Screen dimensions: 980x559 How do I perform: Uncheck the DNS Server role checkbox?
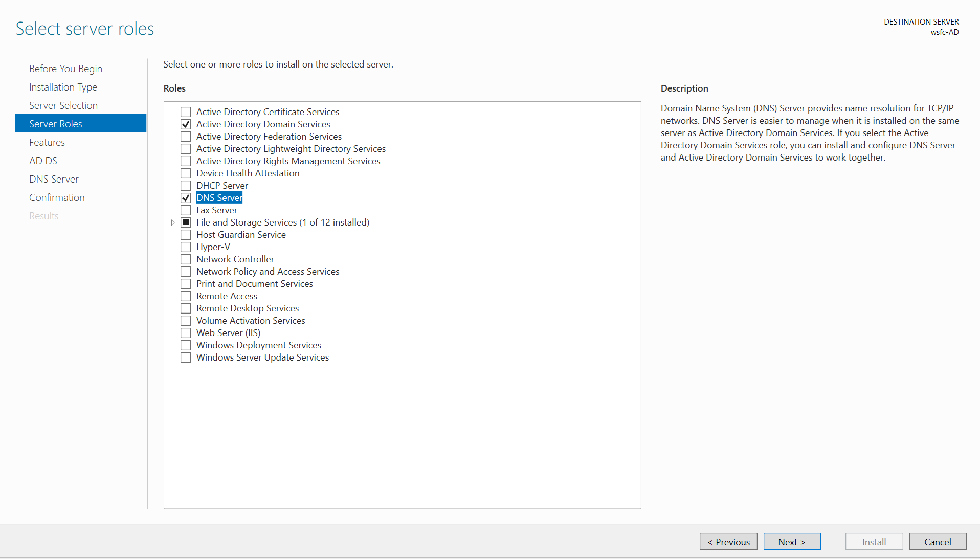coord(186,198)
